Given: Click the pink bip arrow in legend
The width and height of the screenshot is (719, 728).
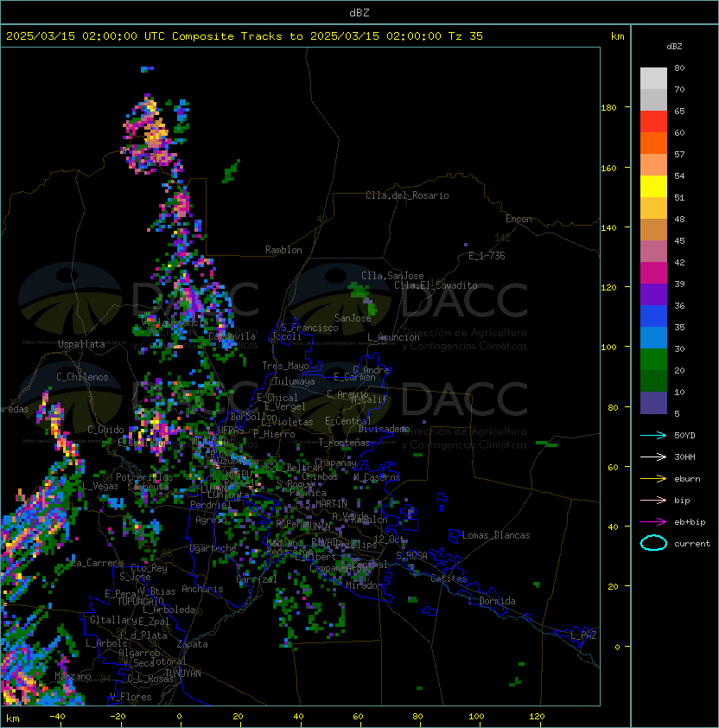Looking at the screenshot, I should pos(653,500).
